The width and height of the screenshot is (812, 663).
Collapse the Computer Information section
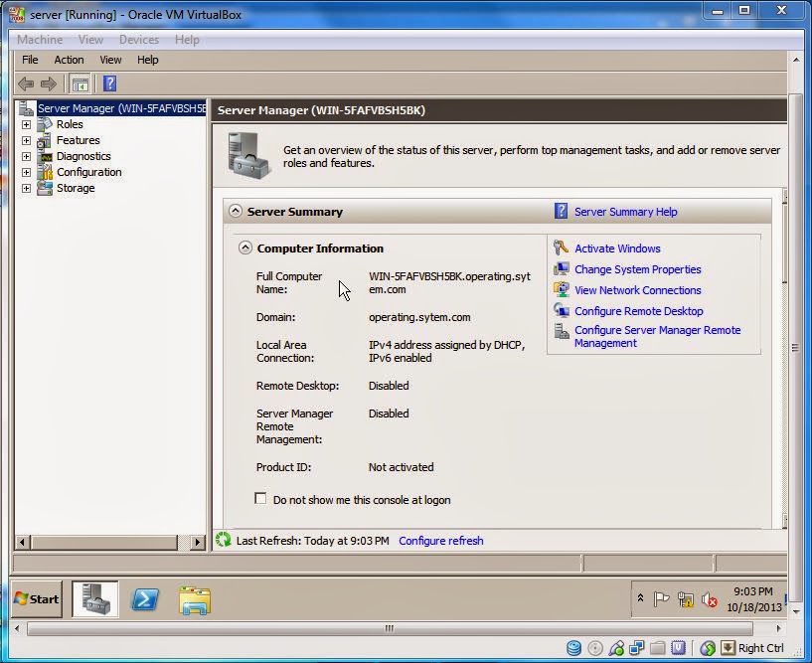244,248
